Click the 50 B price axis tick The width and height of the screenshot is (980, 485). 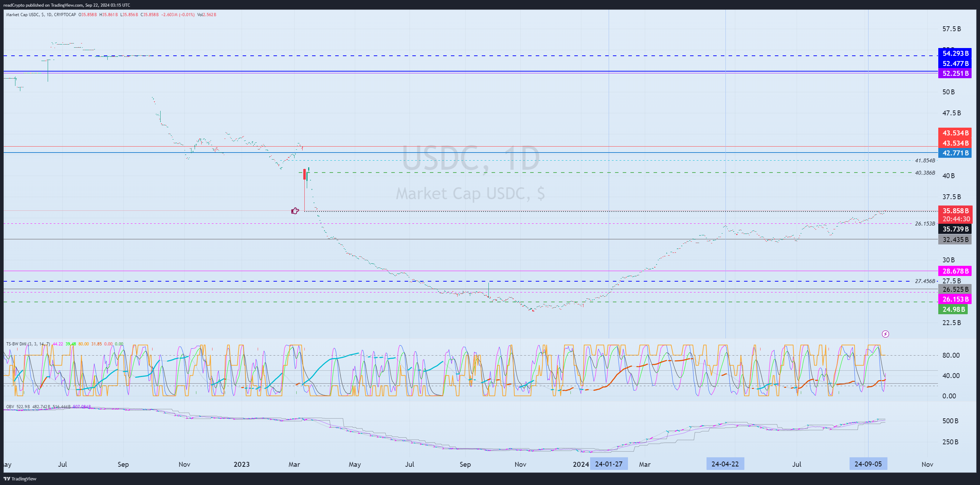[948, 92]
